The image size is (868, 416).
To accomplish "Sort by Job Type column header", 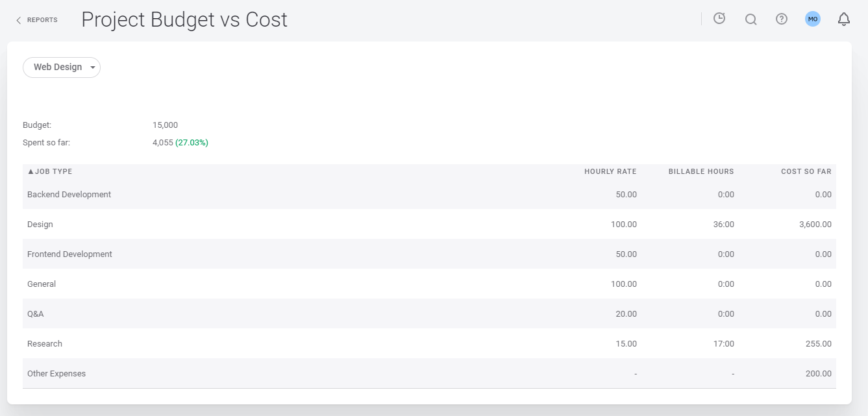I will coord(50,171).
